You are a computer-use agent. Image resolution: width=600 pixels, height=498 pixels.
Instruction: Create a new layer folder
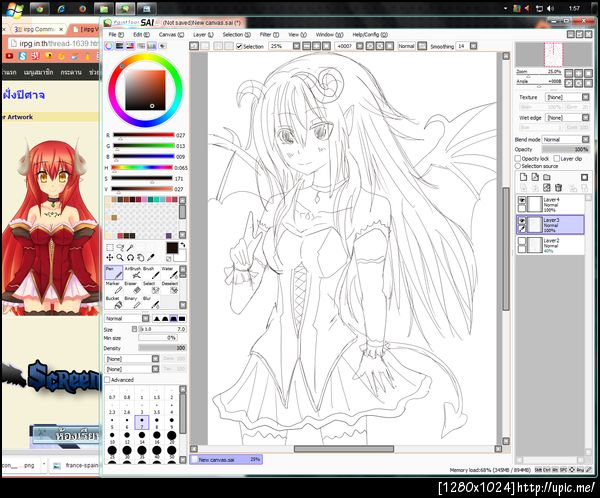[547, 177]
